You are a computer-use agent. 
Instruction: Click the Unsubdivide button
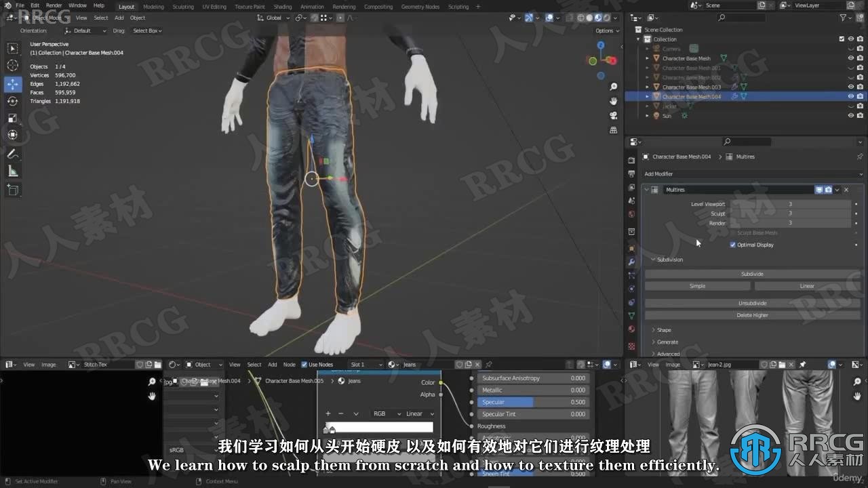pos(752,303)
